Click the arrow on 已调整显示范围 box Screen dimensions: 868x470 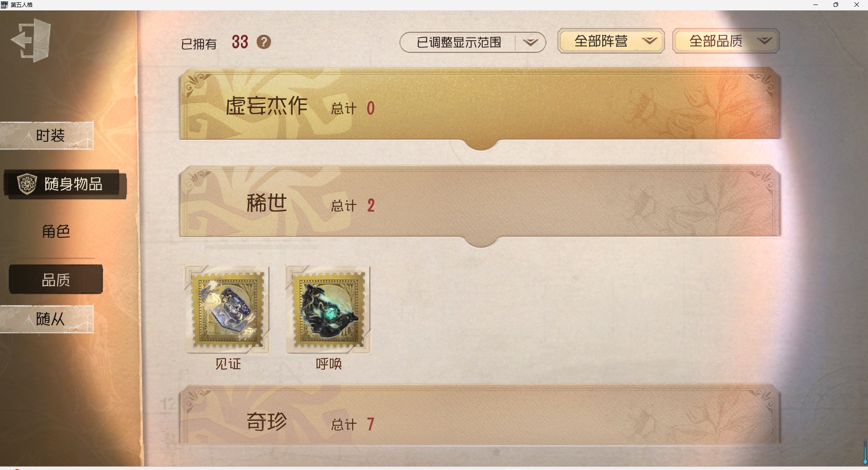pyautogui.click(x=530, y=42)
